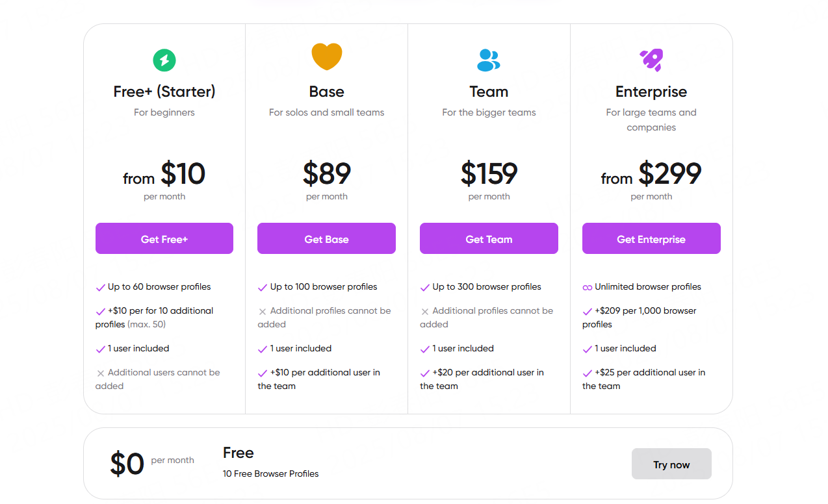Click the Enterprise plan heading
The width and height of the screenshot is (828, 504).
651,92
